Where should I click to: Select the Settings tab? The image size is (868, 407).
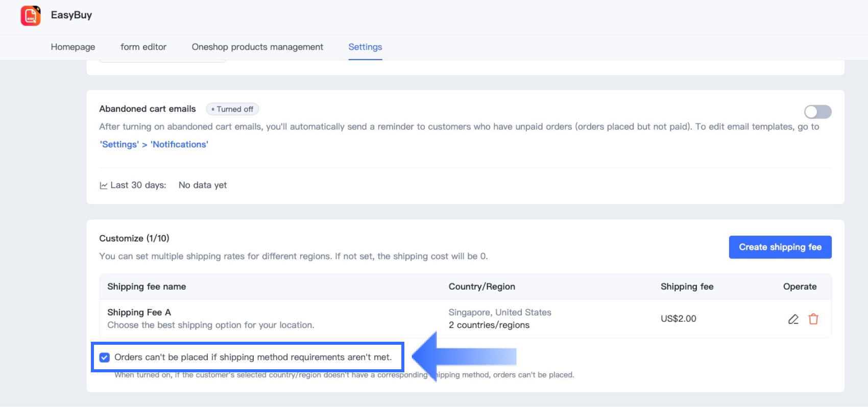coord(365,47)
